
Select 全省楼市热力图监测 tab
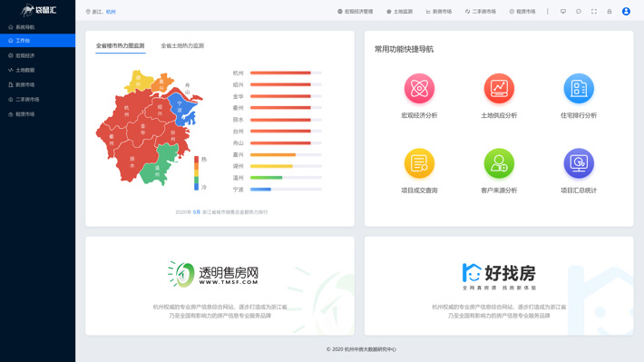click(120, 45)
